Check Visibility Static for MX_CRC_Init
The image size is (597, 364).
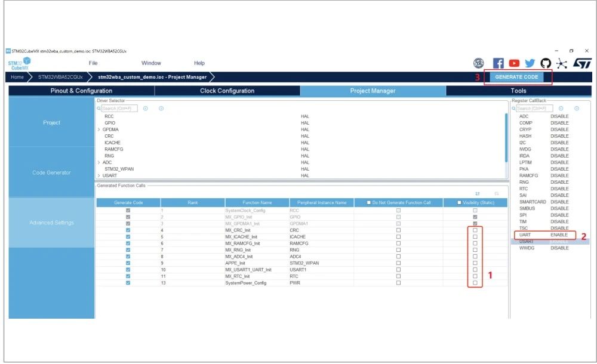coord(475,230)
